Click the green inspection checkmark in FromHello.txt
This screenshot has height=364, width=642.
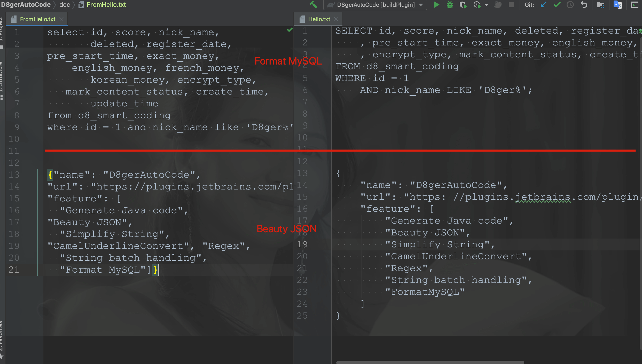click(x=289, y=30)
